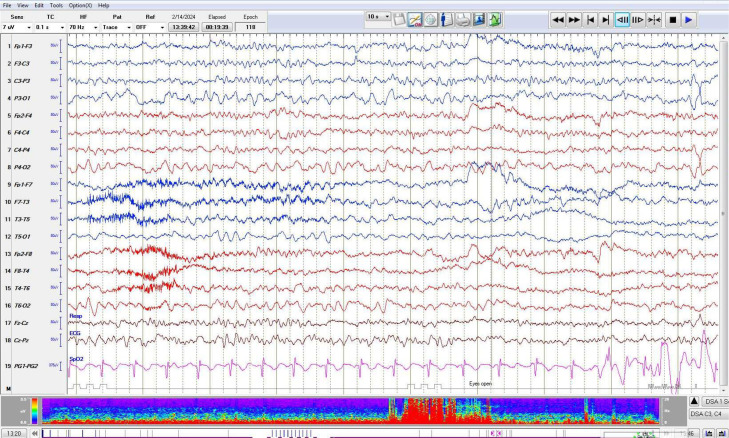Jump to the start of the recording

tap(590, 20)
